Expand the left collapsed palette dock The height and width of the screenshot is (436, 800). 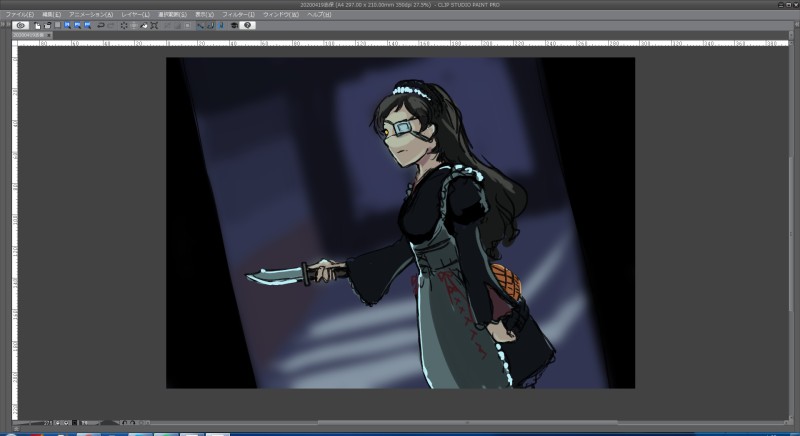pos(5,25)
